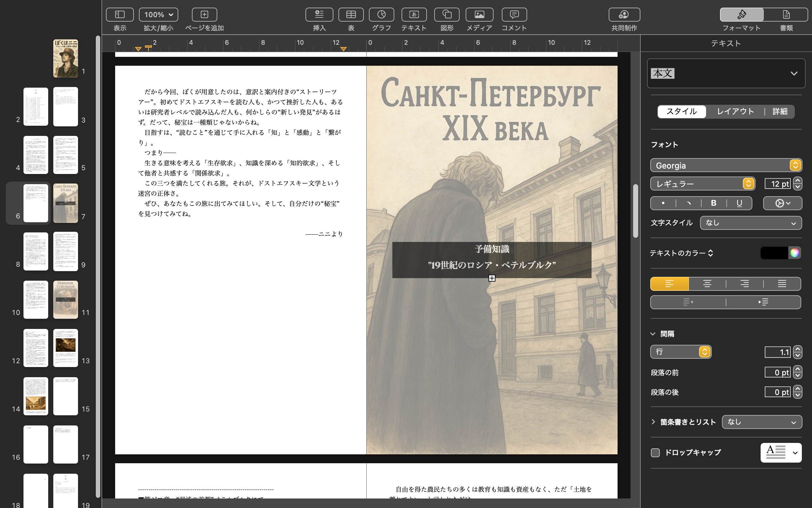Switch to the 詳細 tab

pyautogui.click(x=780, y=111)
